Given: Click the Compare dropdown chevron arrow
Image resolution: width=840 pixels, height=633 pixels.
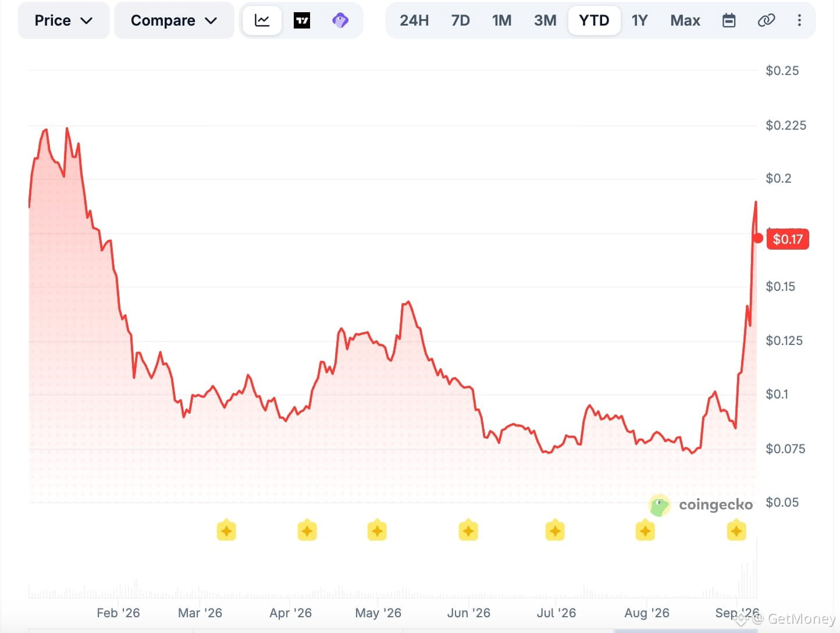Looking at the screenshot, I should [x=211, y=21].
